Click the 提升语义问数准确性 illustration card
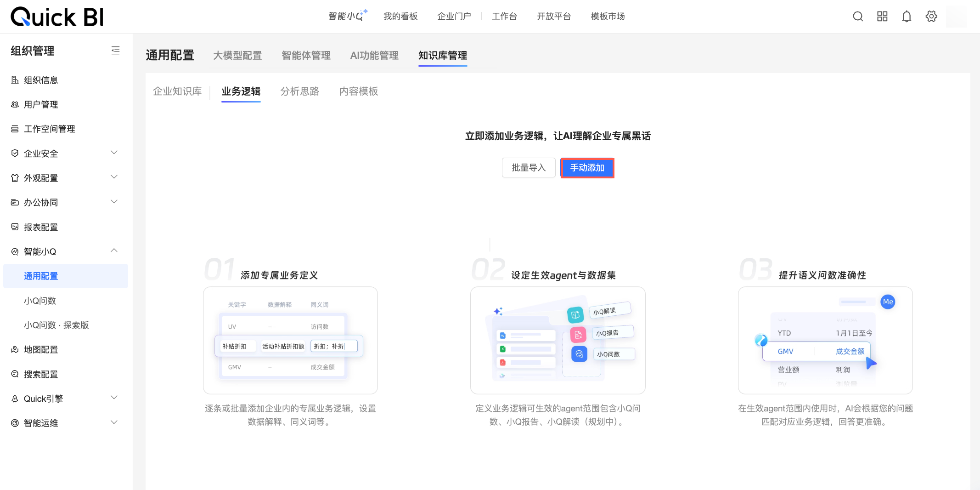The image size is (980, 490). [825, 341]
